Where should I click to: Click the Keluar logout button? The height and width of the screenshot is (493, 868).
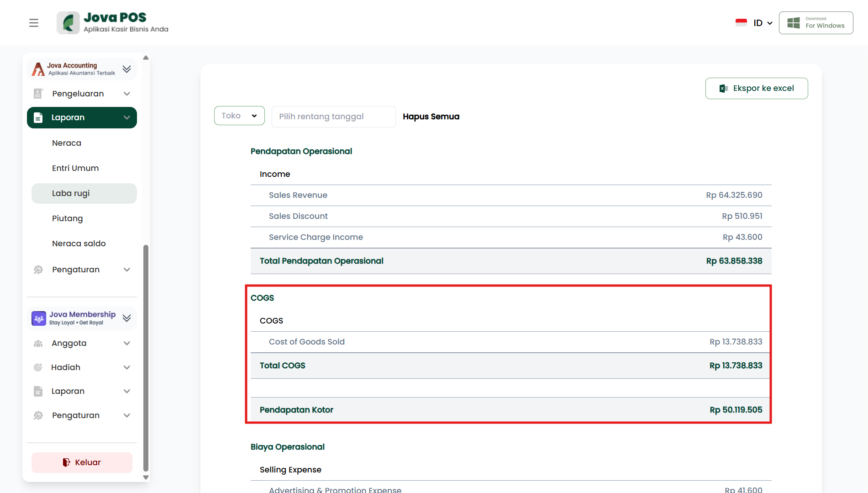tap(82, 462)
